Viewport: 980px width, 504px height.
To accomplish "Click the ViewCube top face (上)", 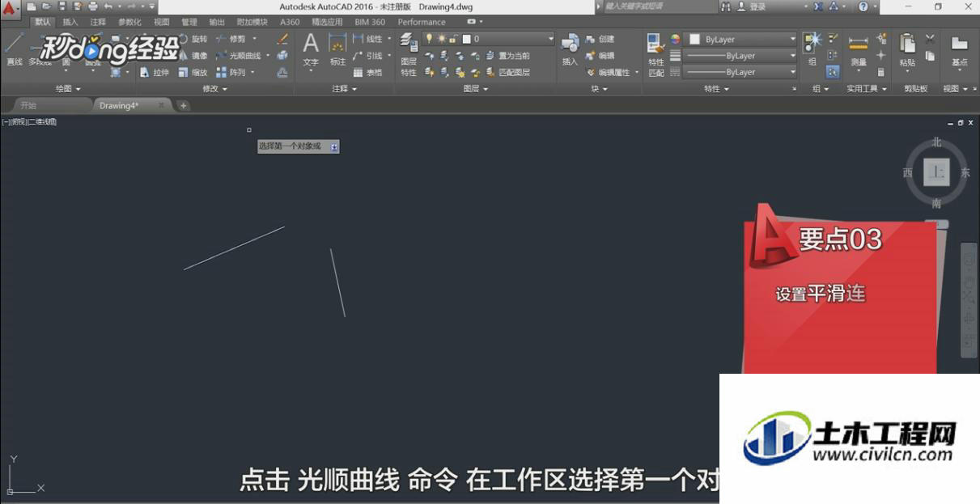I will (x=936, y=172).
